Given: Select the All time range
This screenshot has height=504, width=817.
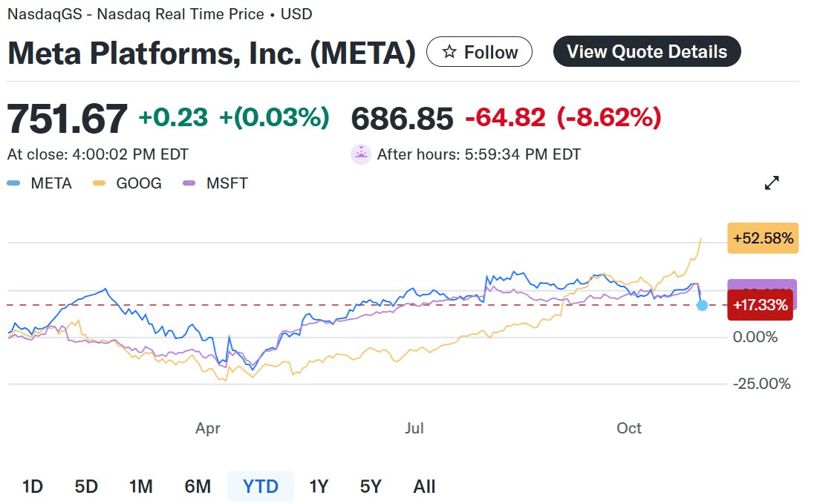Looking at the screenshot, I should pos(424,487).
